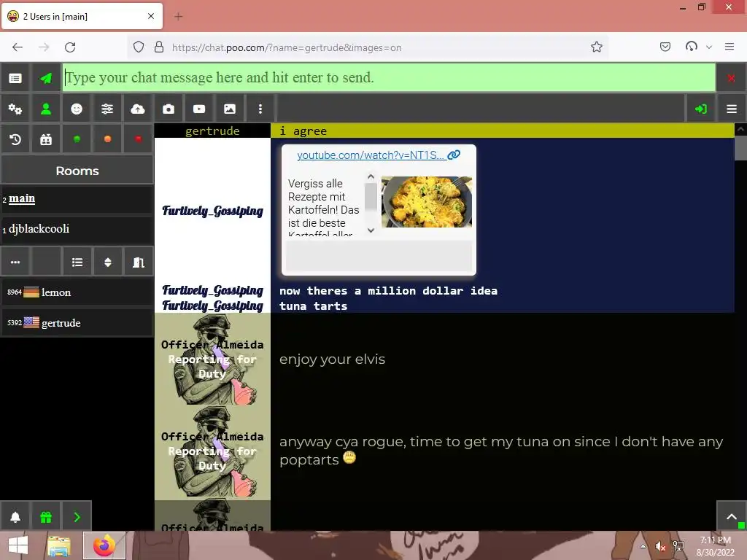Click the history clock-arrow icon
This screenshot has height=560, width=747.
(15, 139)
